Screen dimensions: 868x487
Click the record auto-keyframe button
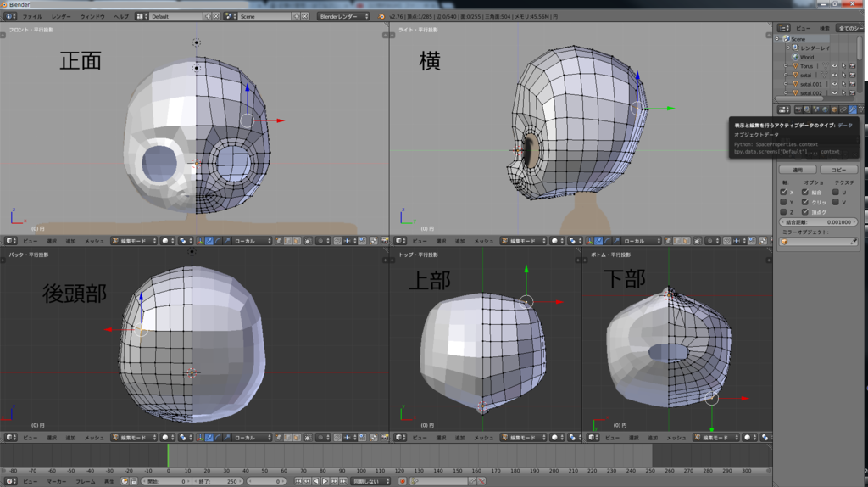coord(403,481)
